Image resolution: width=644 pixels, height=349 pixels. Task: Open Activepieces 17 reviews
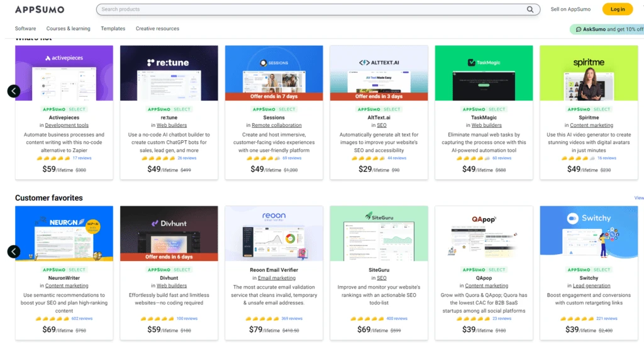(x=82, y=158)
